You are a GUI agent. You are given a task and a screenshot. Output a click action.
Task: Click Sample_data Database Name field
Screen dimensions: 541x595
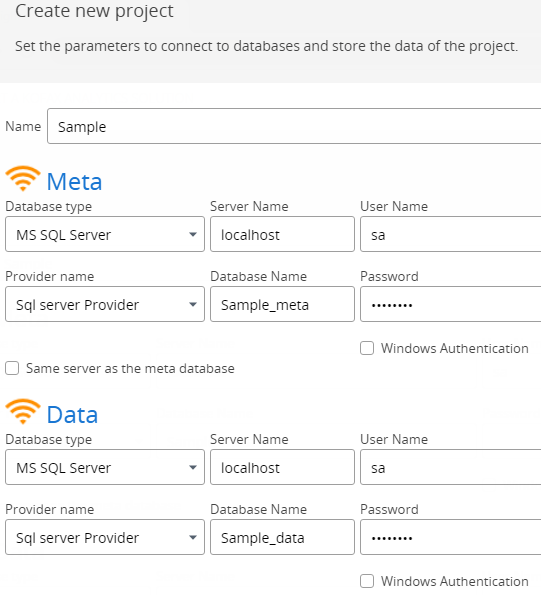[x=282, y=537]
